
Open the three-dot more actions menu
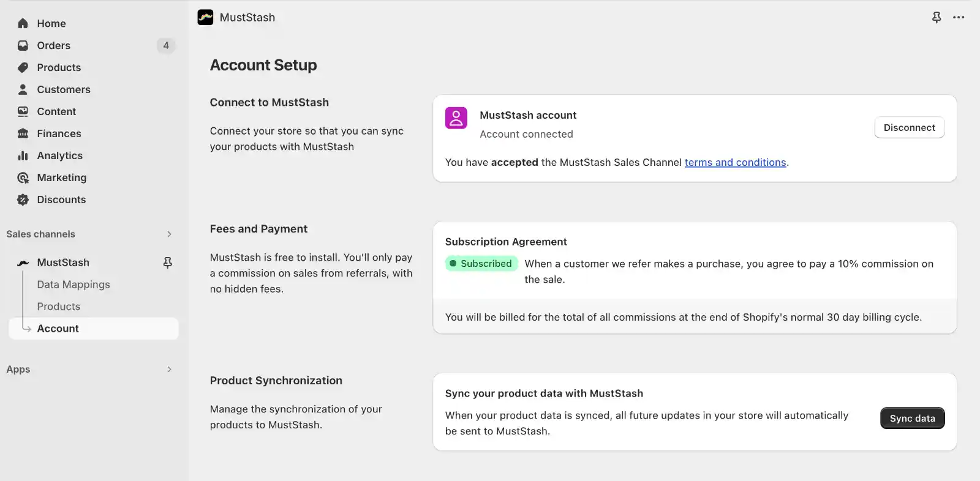959,17
